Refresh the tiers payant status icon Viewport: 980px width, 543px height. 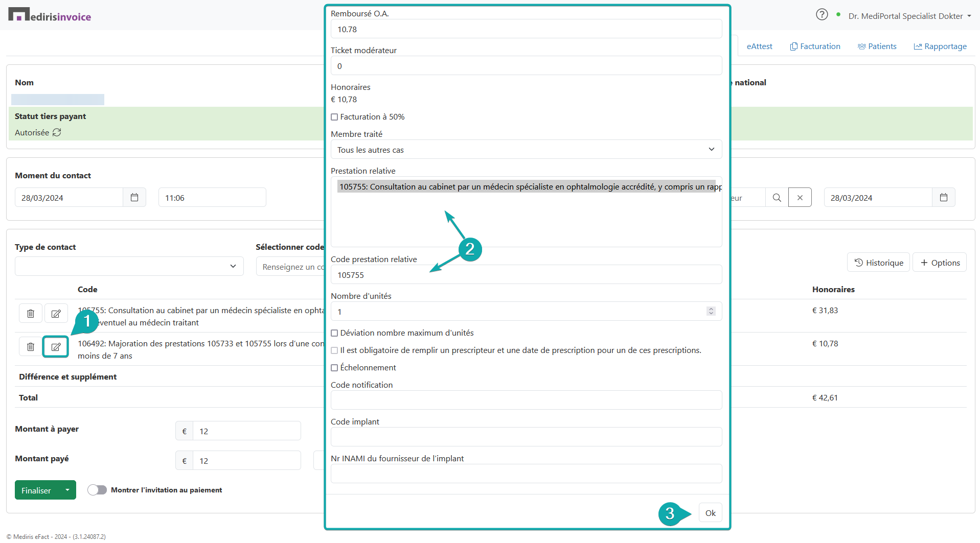click(57, 132)
